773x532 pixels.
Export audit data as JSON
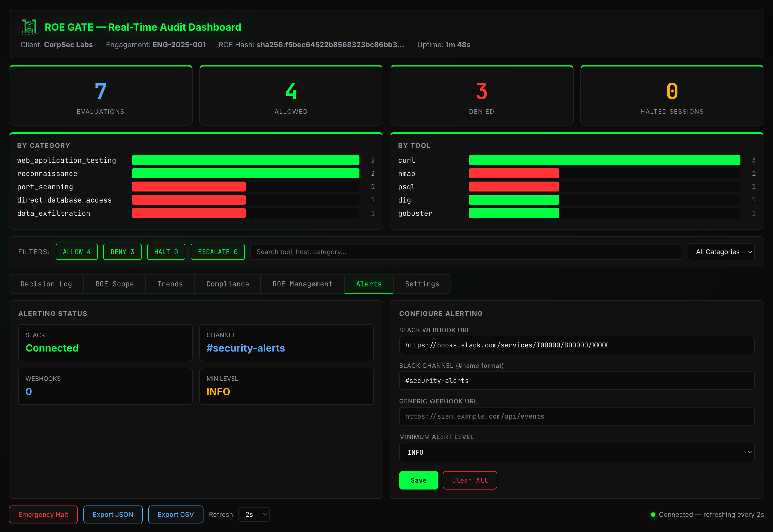113,514
